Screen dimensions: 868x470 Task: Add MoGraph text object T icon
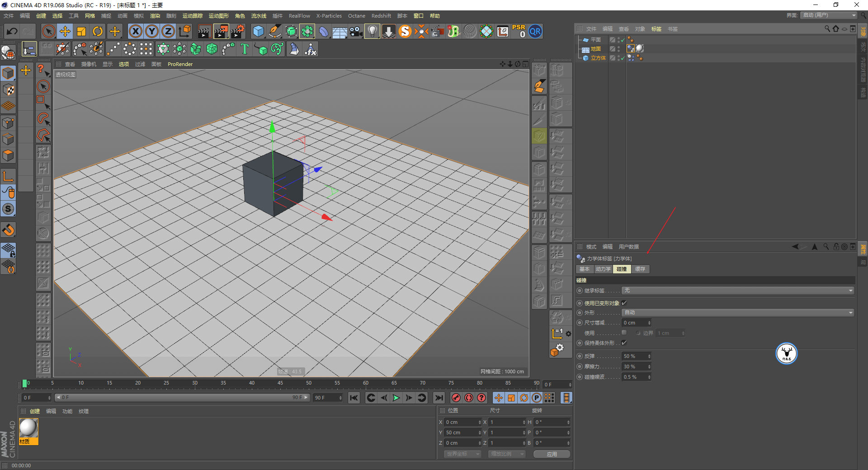tap(245, 49)
